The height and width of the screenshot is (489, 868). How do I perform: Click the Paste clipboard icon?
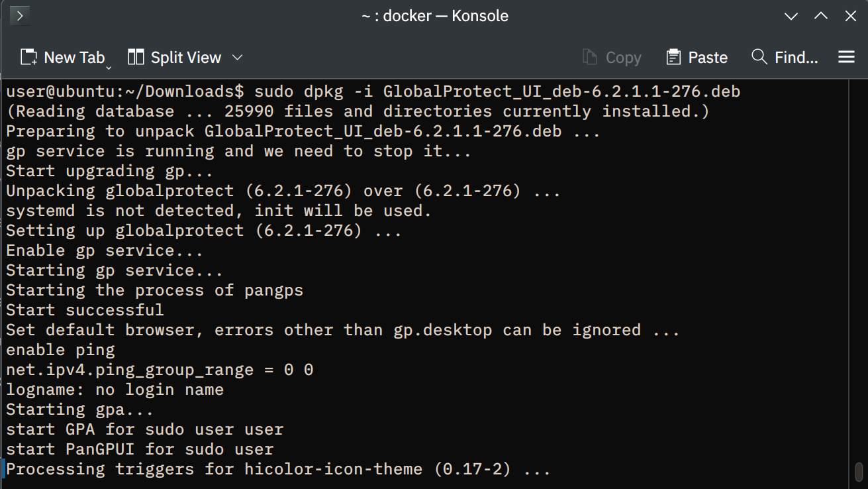coord(673,58)
